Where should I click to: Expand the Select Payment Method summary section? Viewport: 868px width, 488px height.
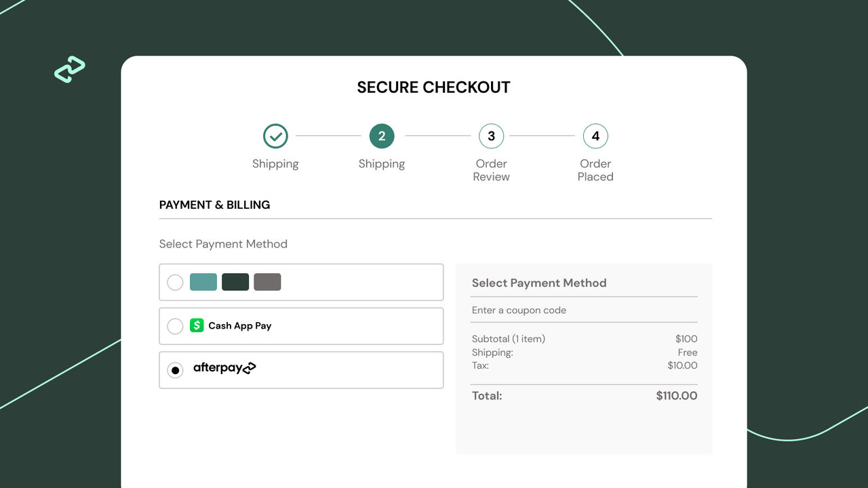tap(539, 283)
